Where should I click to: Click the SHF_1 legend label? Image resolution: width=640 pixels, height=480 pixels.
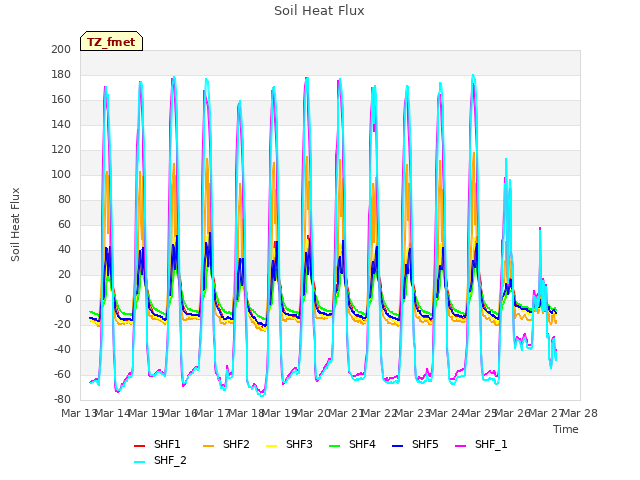tap(491, 444)
